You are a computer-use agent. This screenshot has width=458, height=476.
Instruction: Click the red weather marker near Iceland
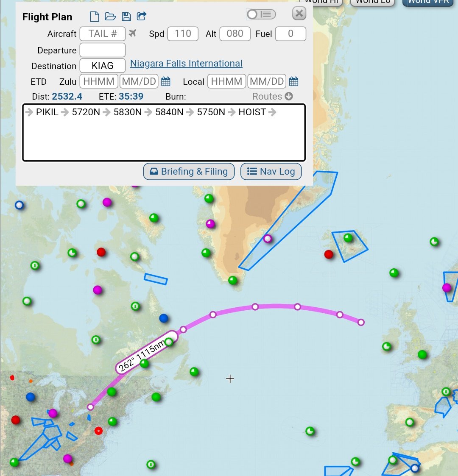click(329, 254)
